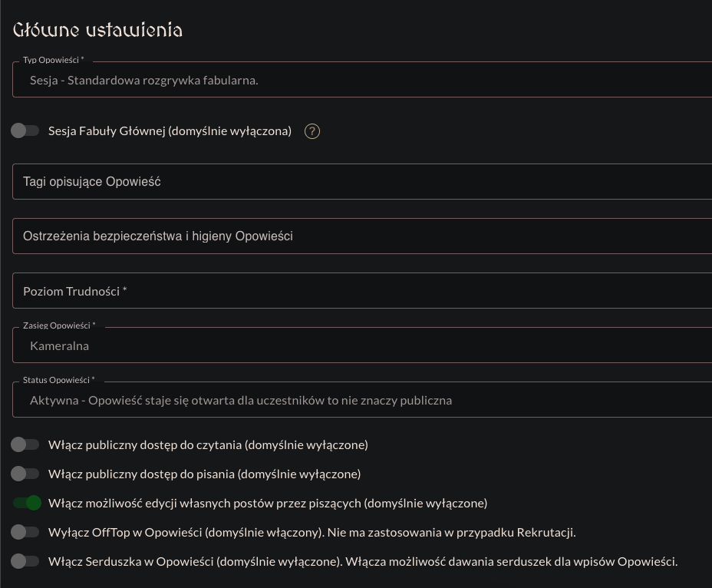This screenshot has height=588, width=712.
Task: Click the 'Włącz Serduszka w Opowieści' label text
Action: [362, 562]
